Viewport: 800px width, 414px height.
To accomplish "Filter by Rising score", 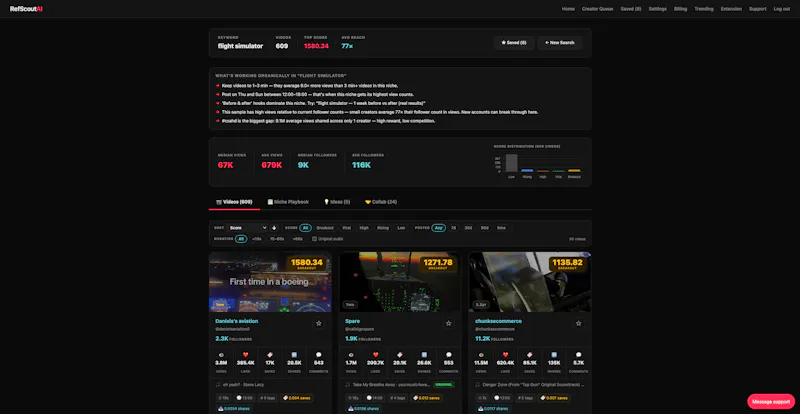I will tap(383, 228).
